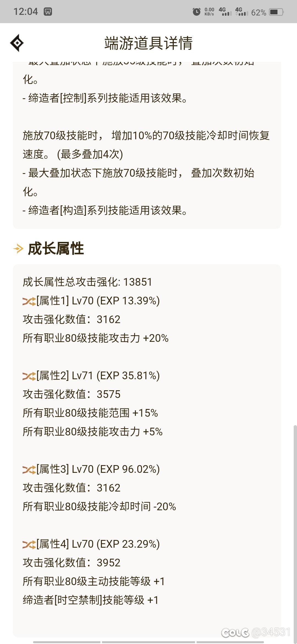297x644 pixels.
Task: Tap shuffle icon beside 属性3 Lv70
Action: point(29,470)
